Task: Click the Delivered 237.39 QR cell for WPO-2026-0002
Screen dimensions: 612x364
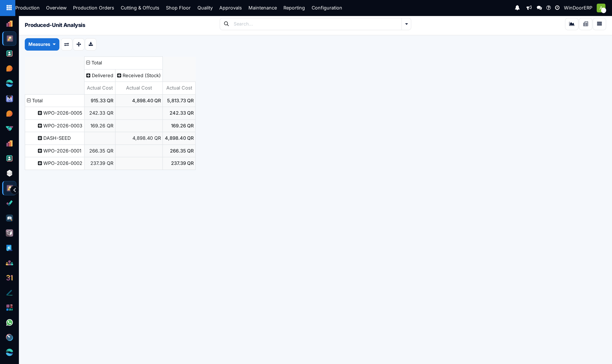Action: [x=100, y=163]
